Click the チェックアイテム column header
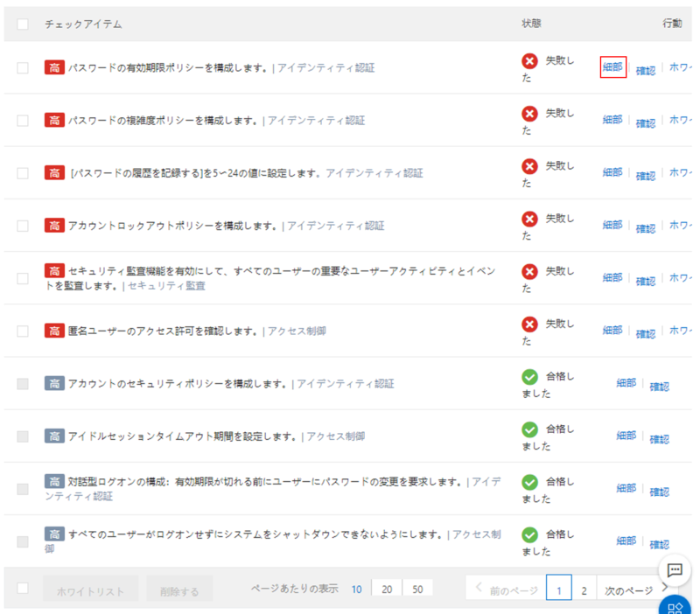The image size is (700, 614). click(x=83, y=24)
